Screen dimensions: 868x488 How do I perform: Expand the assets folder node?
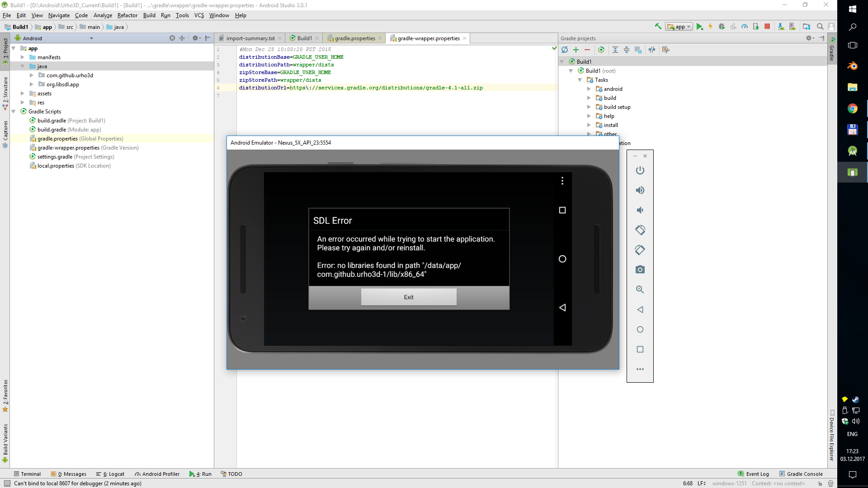(x=23, y=94)
